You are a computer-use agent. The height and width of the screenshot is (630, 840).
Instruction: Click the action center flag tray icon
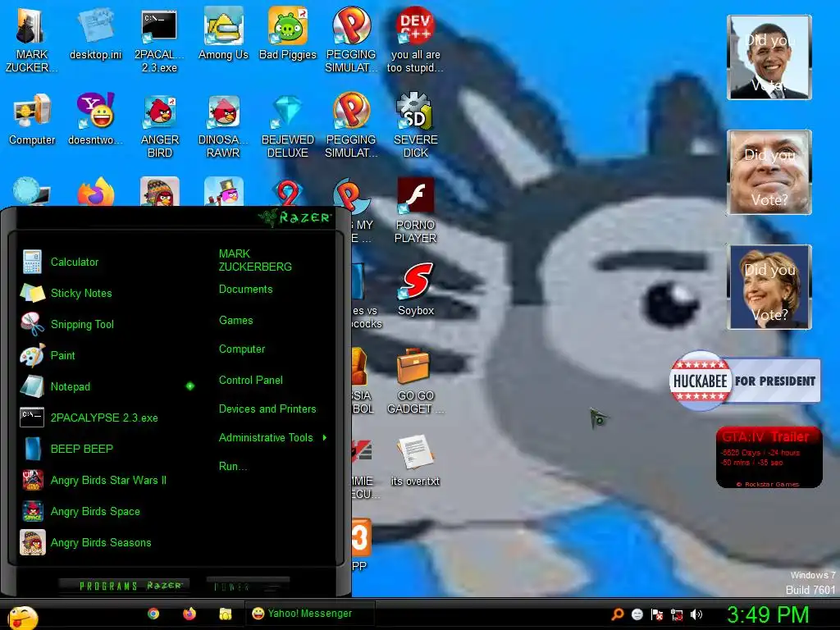coord(657,614)
